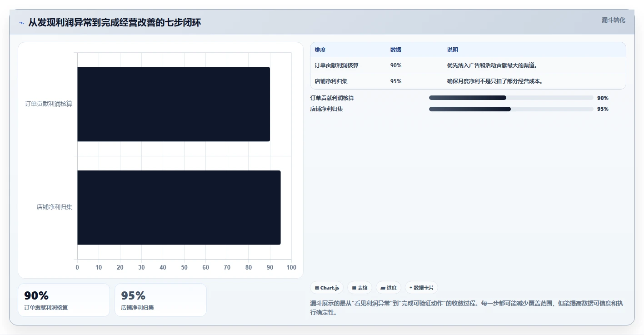Screen dimensions: 644x335
Task: Click the description 优先纳入广告和活动贡献最大的渠道。
Action: click(x=492, y=65)
